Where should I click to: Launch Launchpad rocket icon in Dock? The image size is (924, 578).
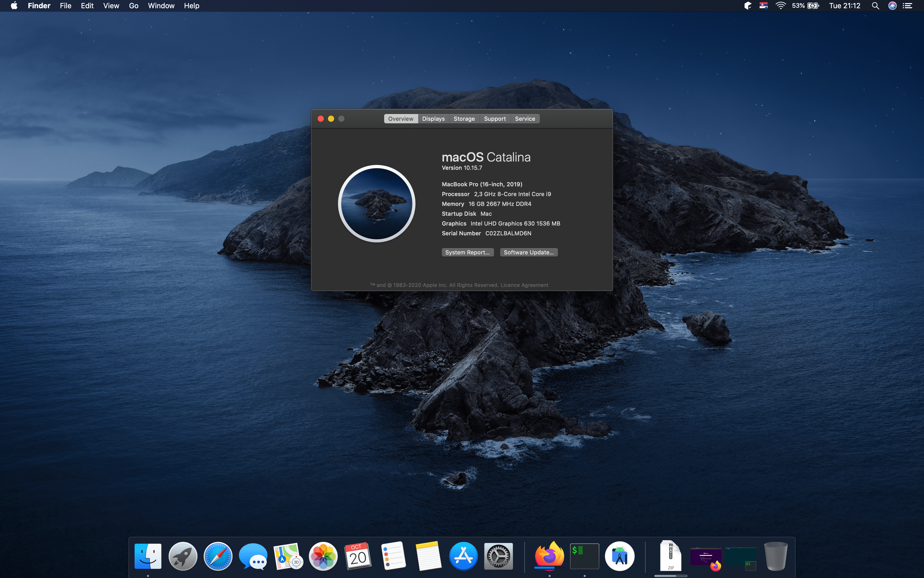point(183,556)
